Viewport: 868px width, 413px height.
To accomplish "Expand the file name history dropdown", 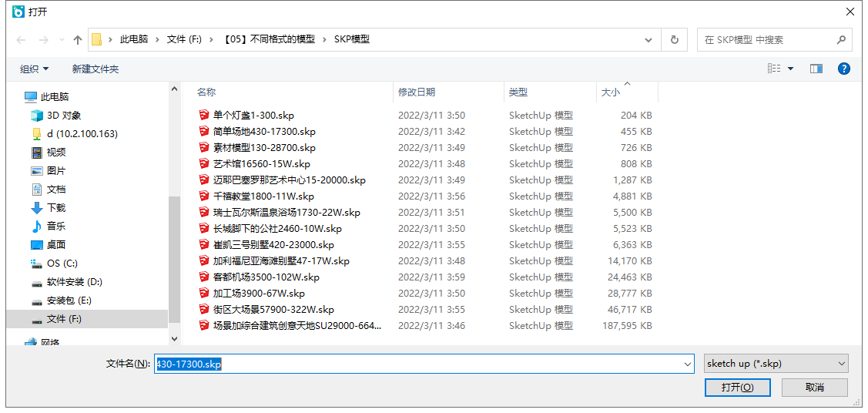I will click(x=688, y=364).
